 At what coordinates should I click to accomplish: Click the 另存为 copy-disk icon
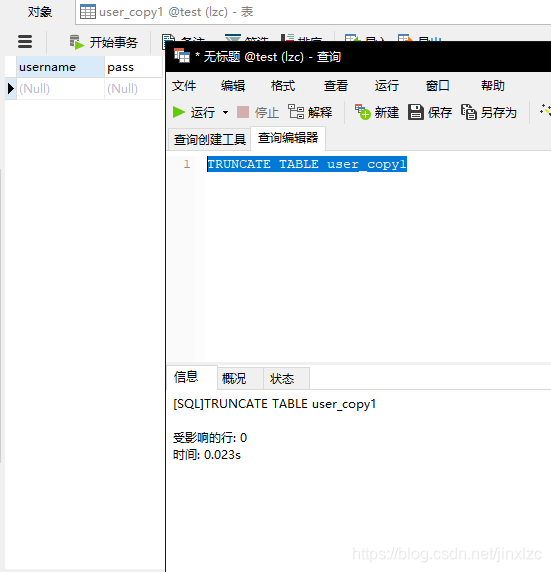click(469, 112)
